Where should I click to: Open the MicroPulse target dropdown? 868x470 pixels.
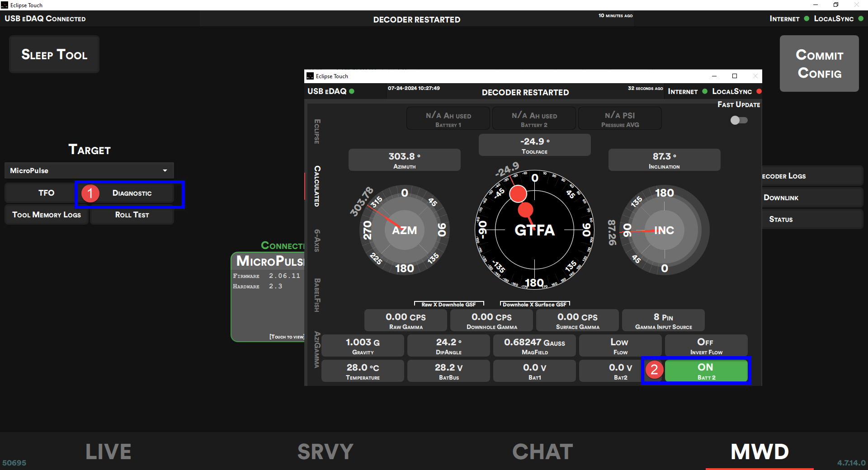89,170
